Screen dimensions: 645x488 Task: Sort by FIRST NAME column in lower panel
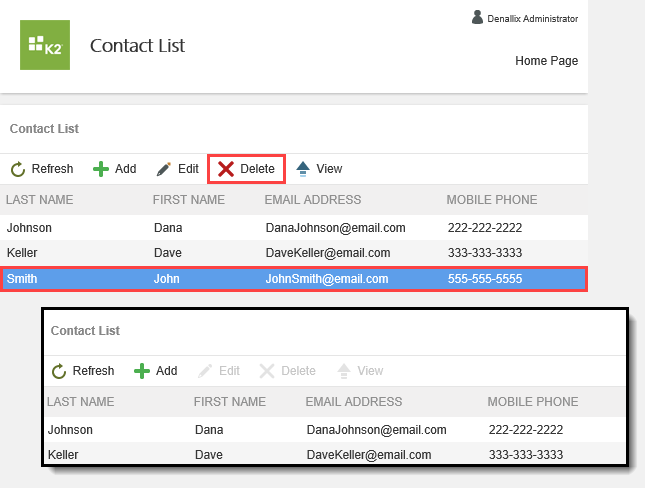click(x=230, y=402)
